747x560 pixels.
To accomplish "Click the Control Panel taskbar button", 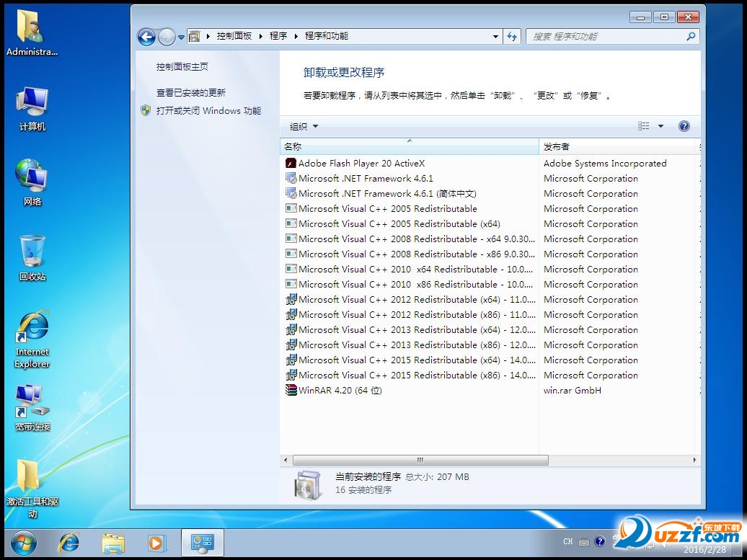I will (x=203, y=543).
